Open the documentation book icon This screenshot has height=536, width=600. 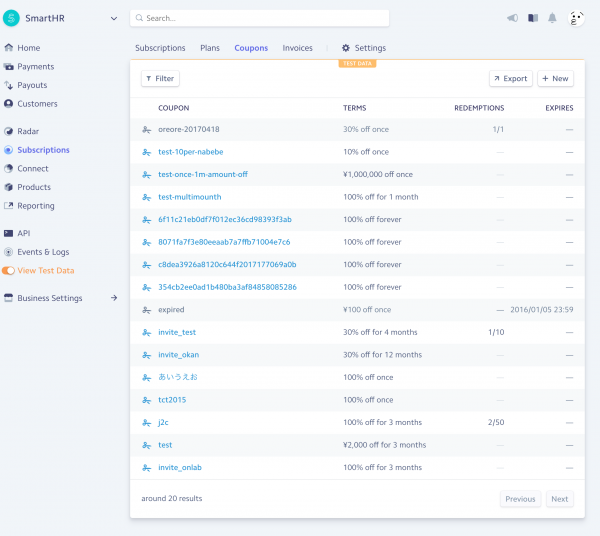533,18
